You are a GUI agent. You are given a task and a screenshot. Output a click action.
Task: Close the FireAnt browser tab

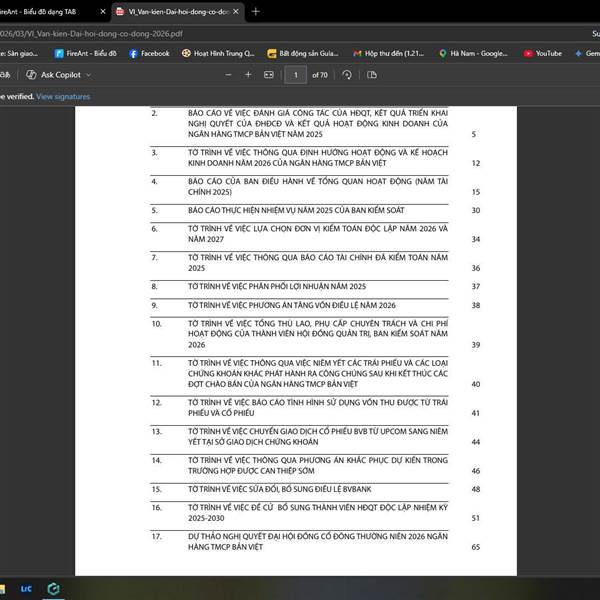(103, 11)
